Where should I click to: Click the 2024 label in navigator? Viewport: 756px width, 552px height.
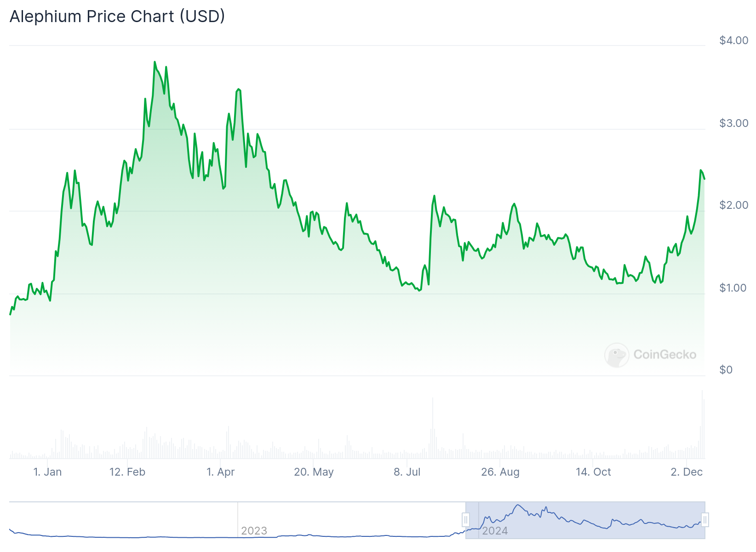point(495,531)
